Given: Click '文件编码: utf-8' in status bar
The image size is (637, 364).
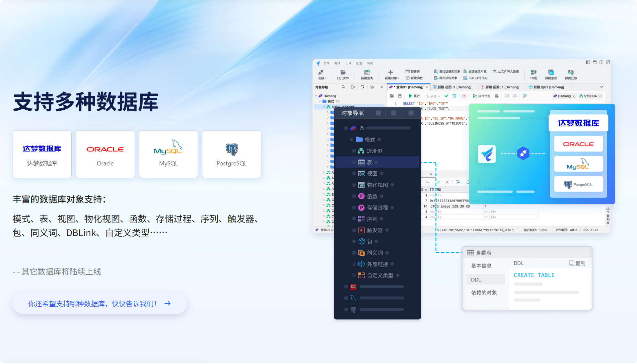Looking at the screenshot, I should coord(566,230).
